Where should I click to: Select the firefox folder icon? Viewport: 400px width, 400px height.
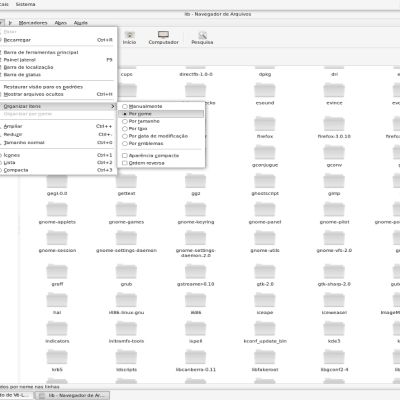(265, 124)
